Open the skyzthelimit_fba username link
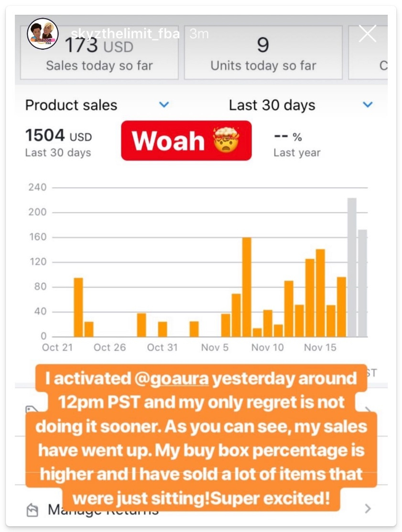Viewport: 402px width, 532px height. (125, 34)
